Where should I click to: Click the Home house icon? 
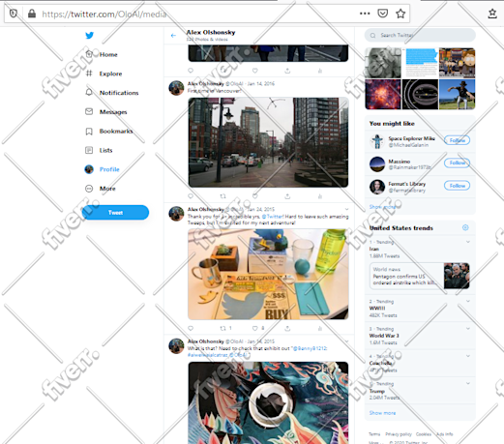(x=89, y=54)
